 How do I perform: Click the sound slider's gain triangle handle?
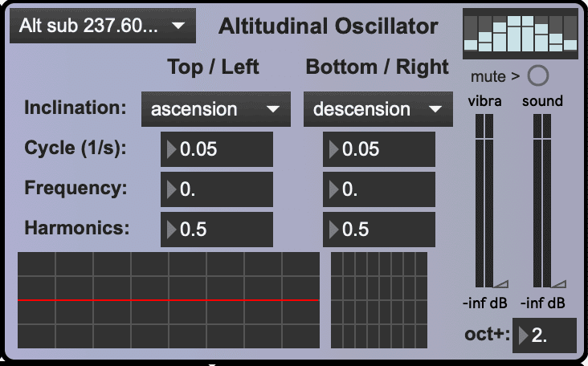560,283
